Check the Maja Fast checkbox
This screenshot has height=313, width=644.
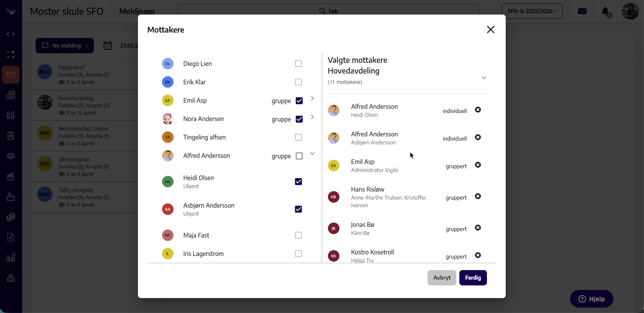(x=298, y=235)
